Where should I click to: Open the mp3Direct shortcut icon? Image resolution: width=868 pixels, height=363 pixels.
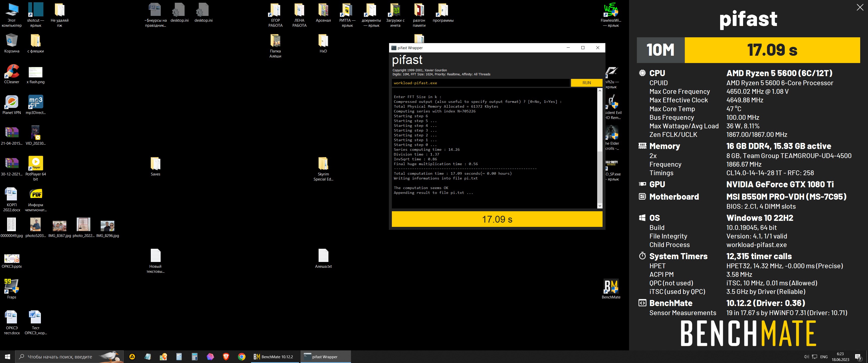(x=35, y=104)
